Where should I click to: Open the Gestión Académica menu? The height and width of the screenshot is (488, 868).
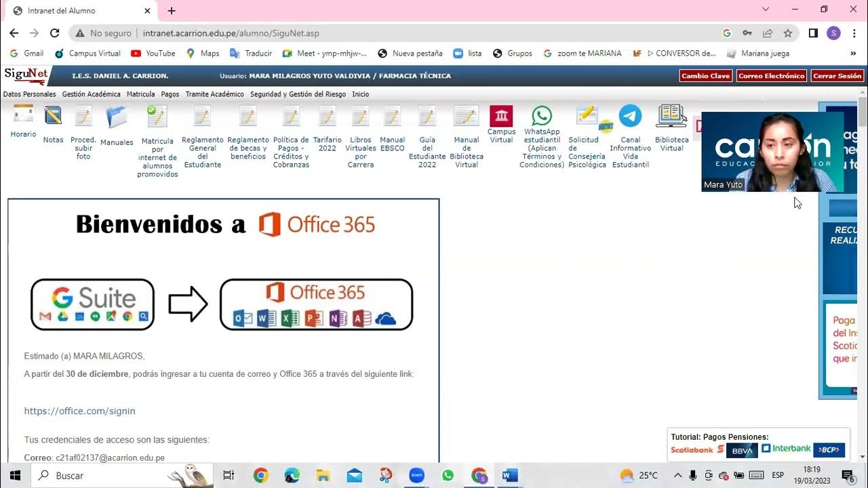(91, 94)
